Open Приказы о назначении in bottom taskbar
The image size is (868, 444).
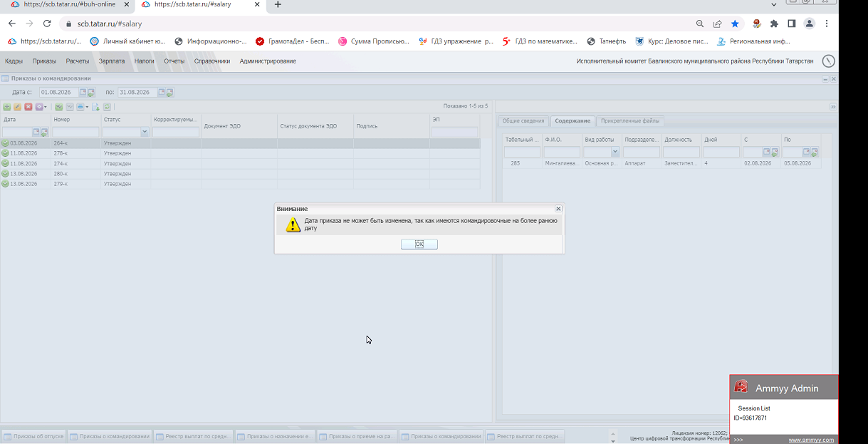tap(275, 436)
